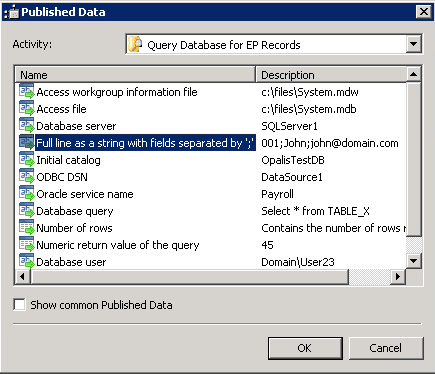Select the Database query list item
Screen dimensions: 435x374
75,211
